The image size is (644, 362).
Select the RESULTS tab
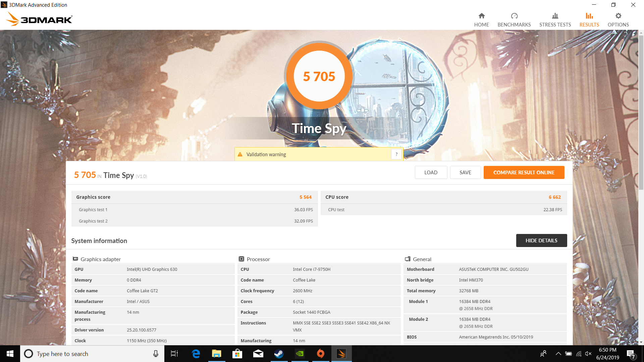tap(589, 20)
